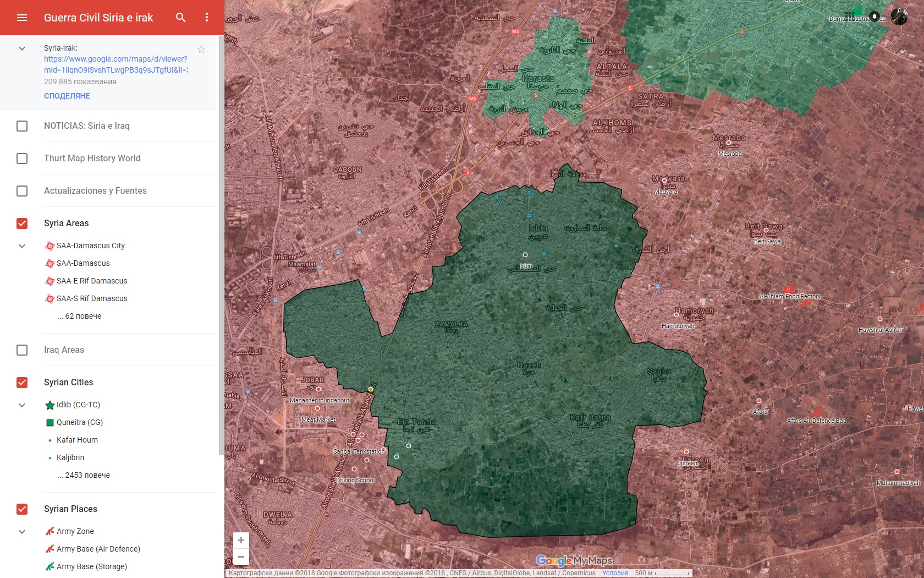Zoom in on the map
Image resolution: width=924 pixels, height=578 pixels.
click(x=241, y=540)
